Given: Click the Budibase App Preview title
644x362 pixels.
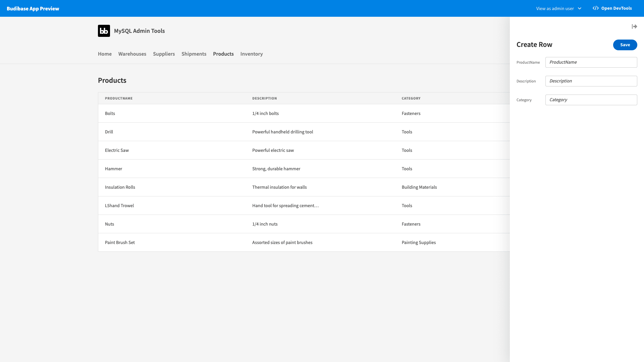Looking at the screenshot, I should (x=33, y=9).
